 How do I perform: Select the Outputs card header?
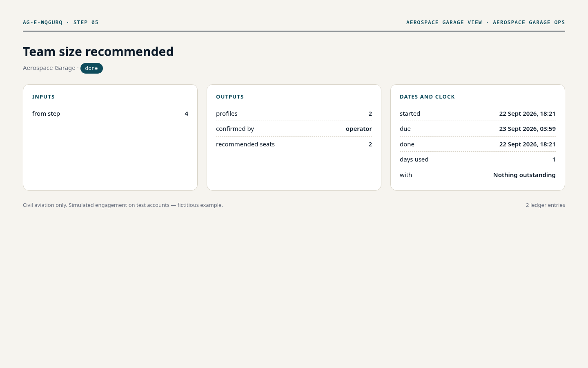tap(230, 97)
